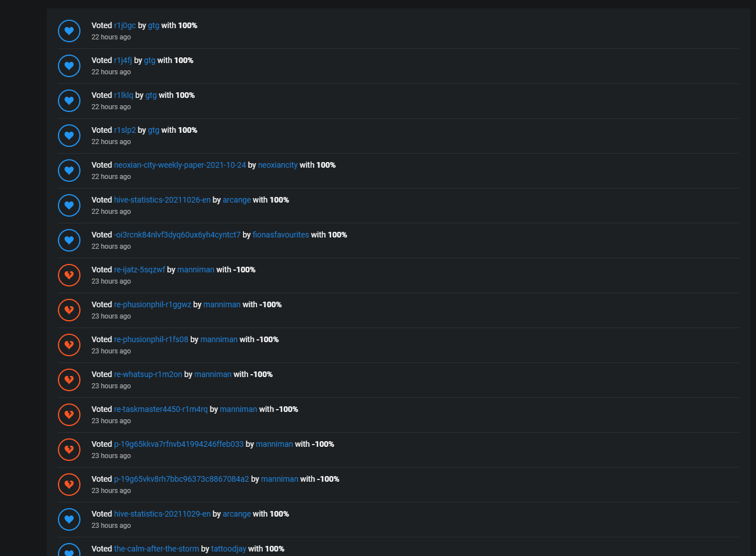Open the r1lklq post link
756x556 pixels.
(x=124, y=95)
